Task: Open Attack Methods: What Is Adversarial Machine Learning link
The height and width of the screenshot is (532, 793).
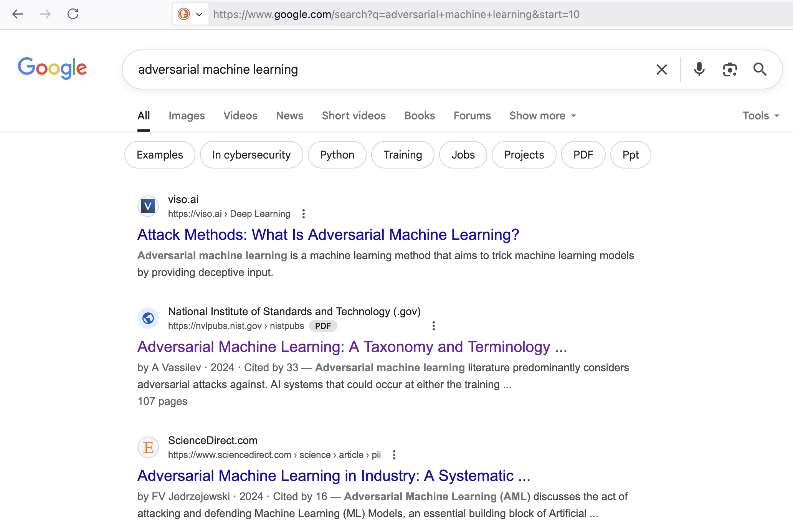Action: coord(328,235)
